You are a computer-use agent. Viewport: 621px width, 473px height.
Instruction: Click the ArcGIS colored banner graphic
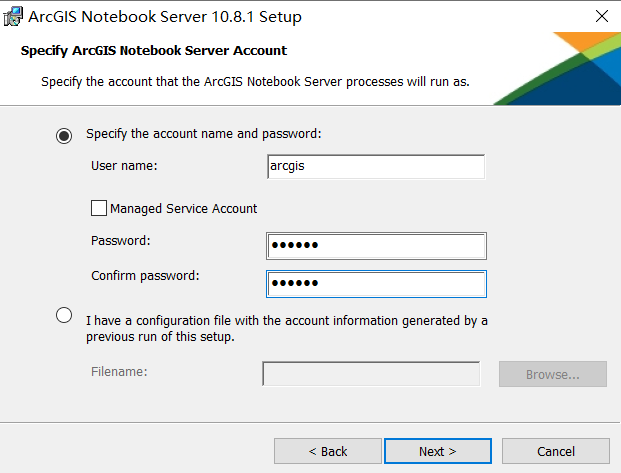point(566,69)
